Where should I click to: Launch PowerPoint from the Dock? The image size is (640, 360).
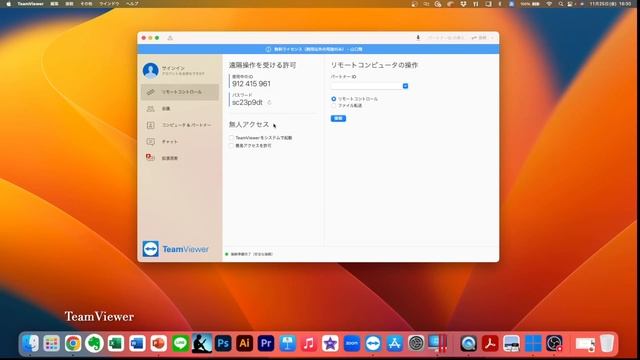[159, 343]
